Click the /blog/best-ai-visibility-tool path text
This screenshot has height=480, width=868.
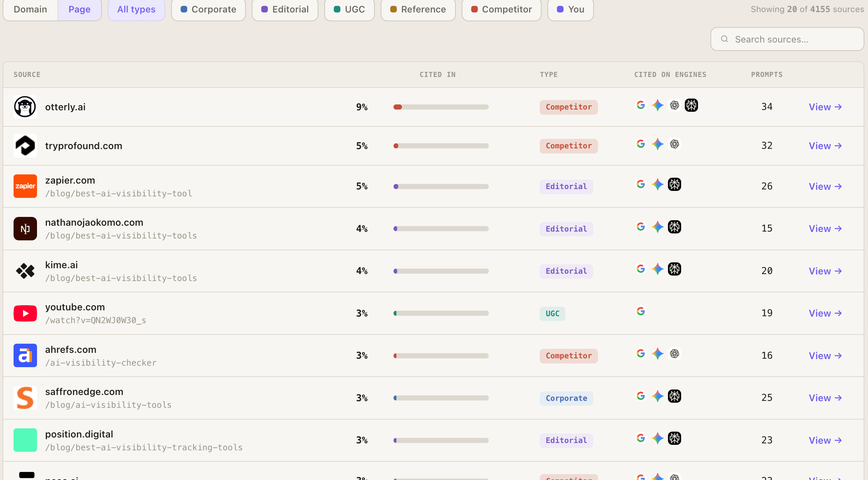coord(118,193)
